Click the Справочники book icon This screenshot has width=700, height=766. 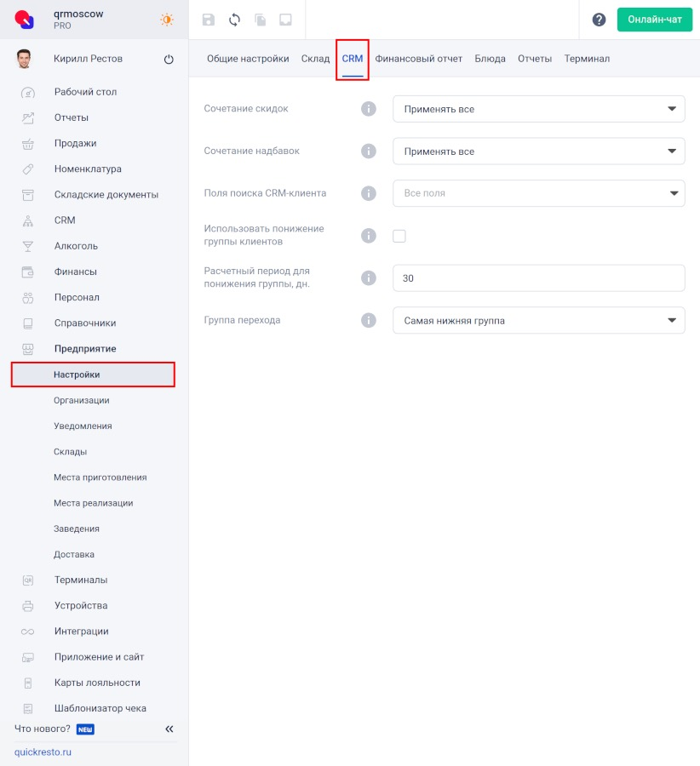28,323
